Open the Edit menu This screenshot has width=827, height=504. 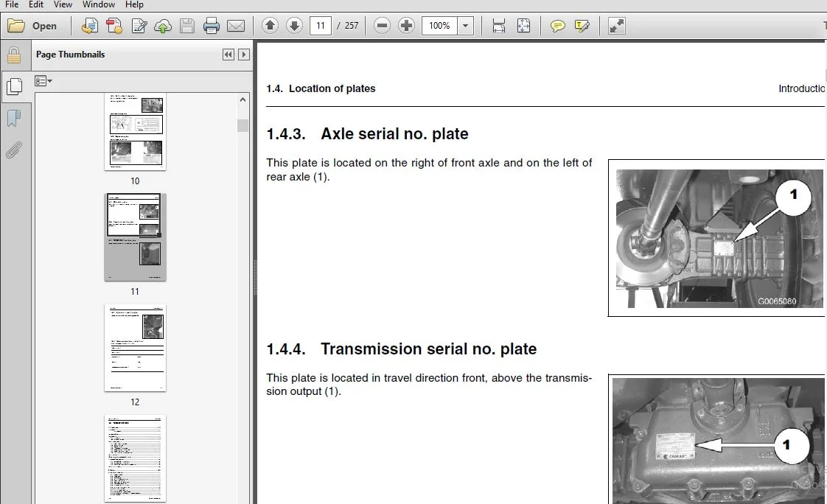click(36, 4)
